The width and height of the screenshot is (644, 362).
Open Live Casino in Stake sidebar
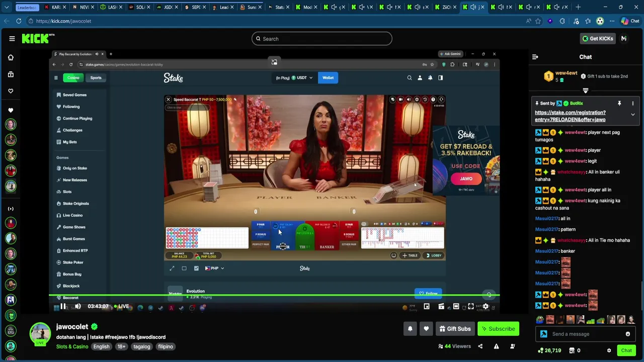click(x=72, y=215)
